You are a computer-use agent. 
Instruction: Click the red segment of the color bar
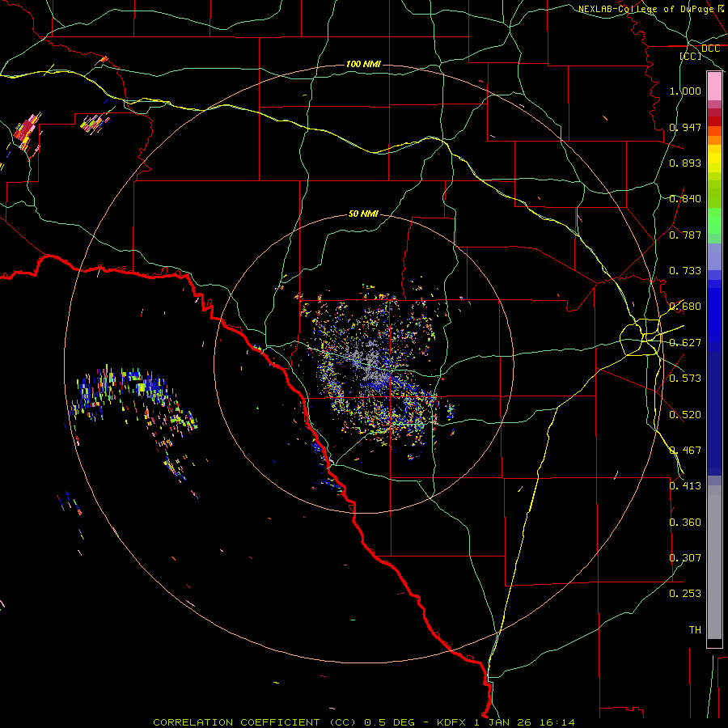pyautogui.click(x=714, y=121)
